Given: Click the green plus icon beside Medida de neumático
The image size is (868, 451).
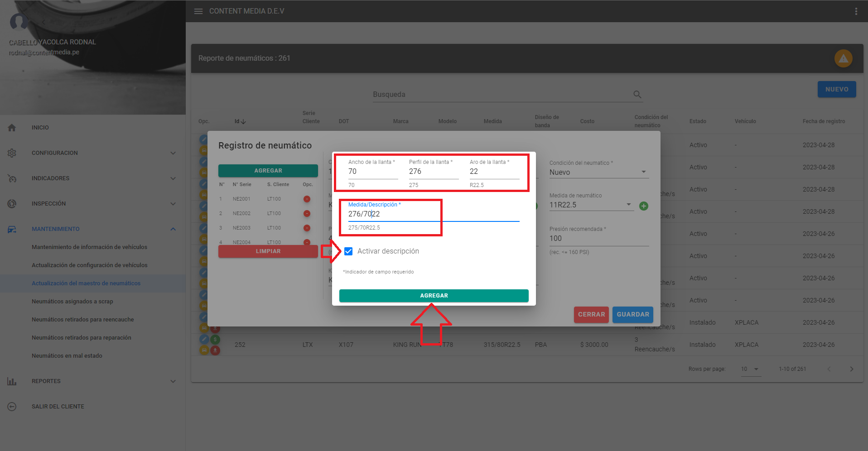Looking at the screenshot, I should click(643, 206).
